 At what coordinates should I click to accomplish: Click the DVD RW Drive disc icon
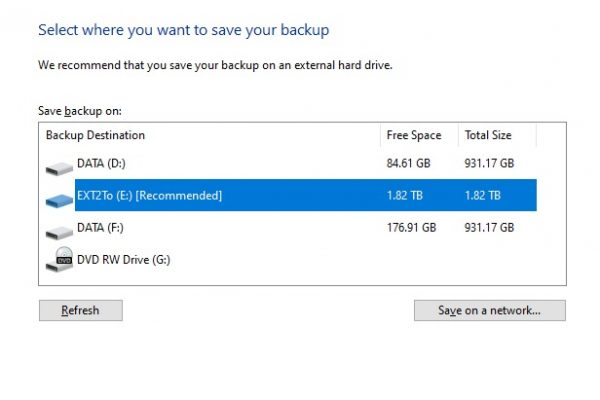point(59,259)
